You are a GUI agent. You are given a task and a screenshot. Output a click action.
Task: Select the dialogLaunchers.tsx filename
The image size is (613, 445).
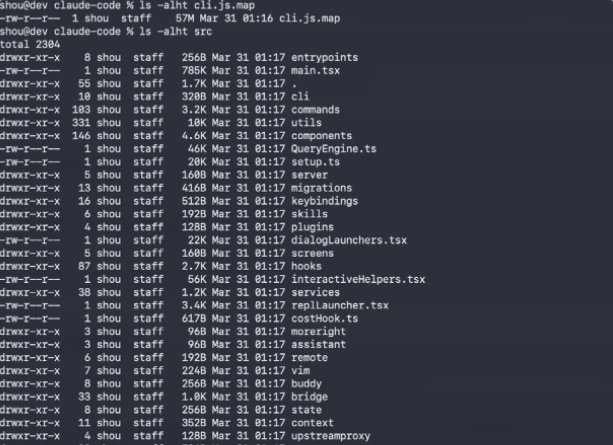348,240
